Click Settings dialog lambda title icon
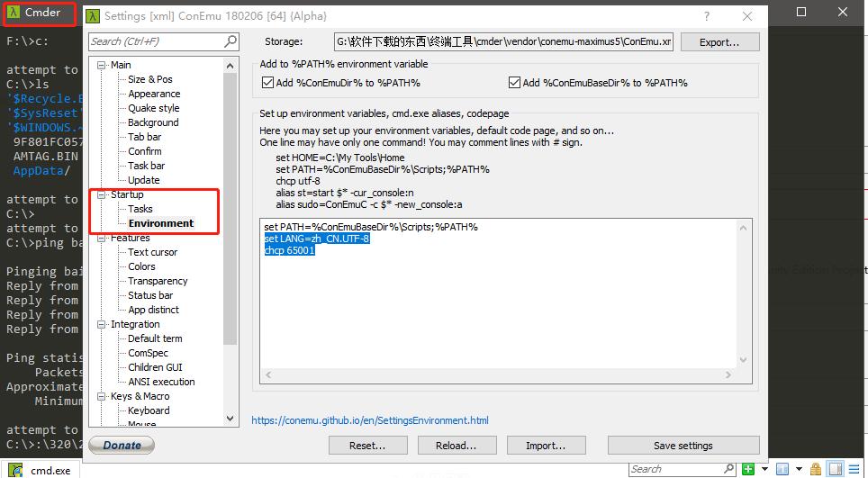Image resolution: width=868 pixels, height=478 pixels. click(94, 16)
